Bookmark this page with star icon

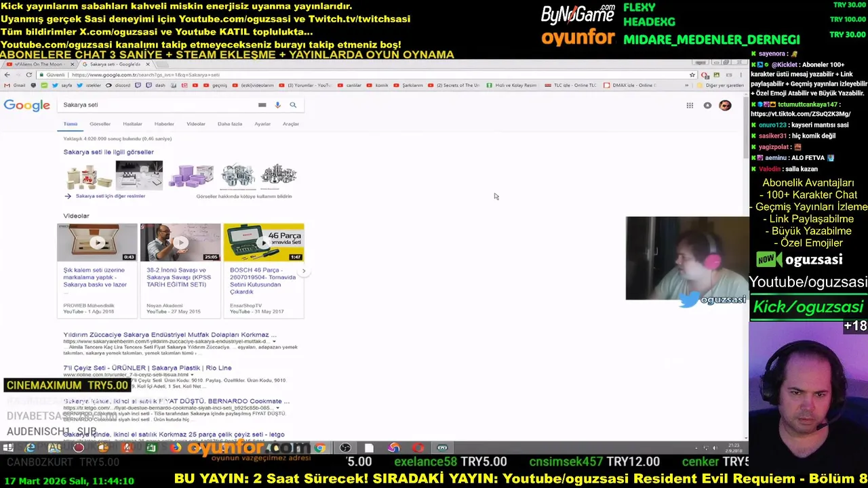pyautogui.click(x=692, y=75)
